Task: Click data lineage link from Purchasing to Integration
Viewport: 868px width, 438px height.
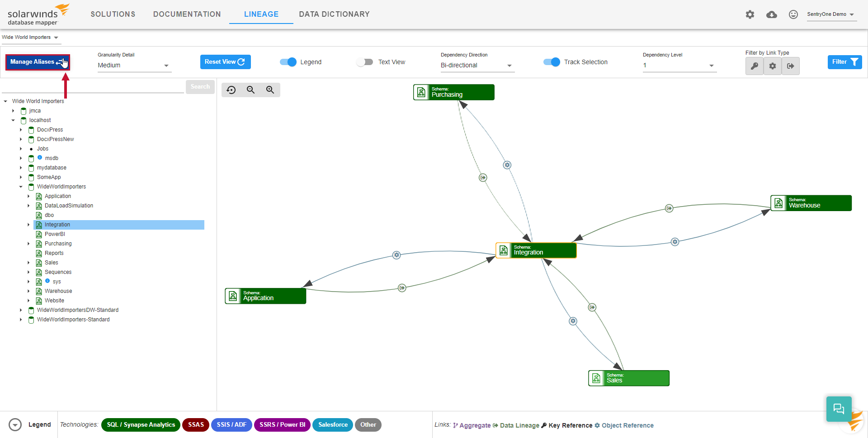Action: (483, 178)
